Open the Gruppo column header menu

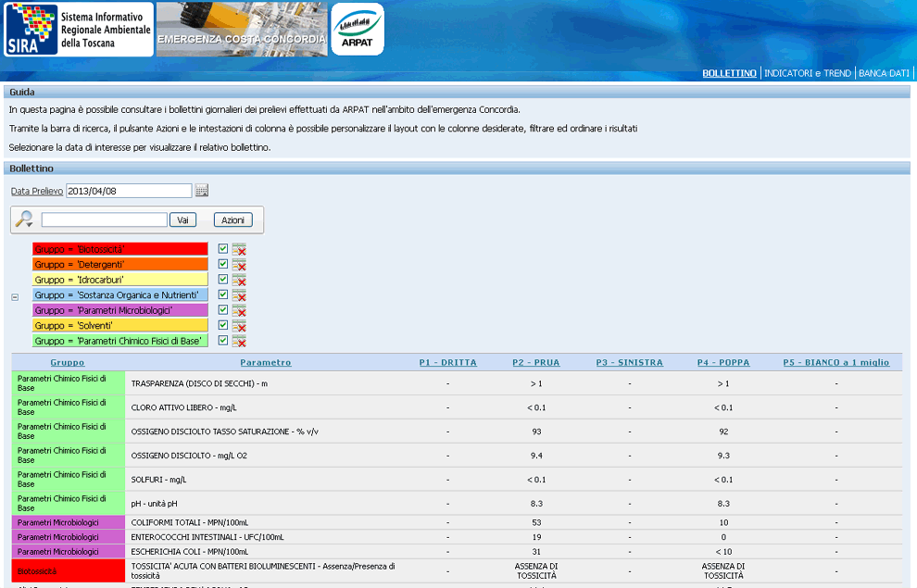[68, 363]
